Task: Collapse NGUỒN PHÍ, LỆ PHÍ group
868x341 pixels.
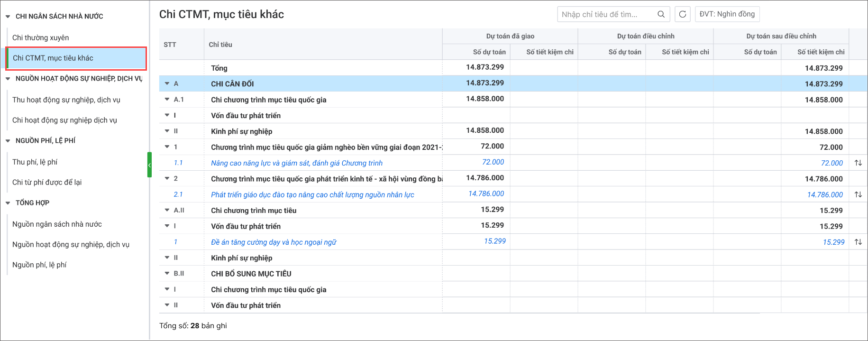Action: pyautogui.click(x=8, y=141)
